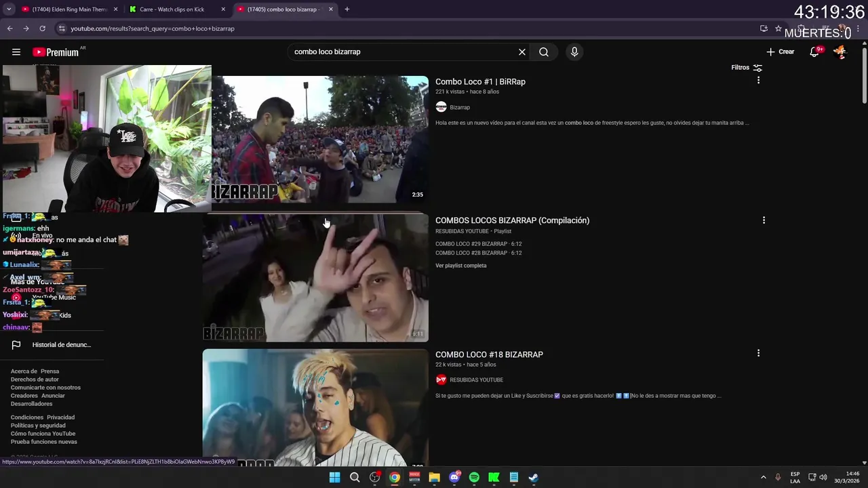Image resolution: width=868 pixels, height=488 pixels.
Task: Open options menu for Combo Loco #1
Action: point(758,80)
